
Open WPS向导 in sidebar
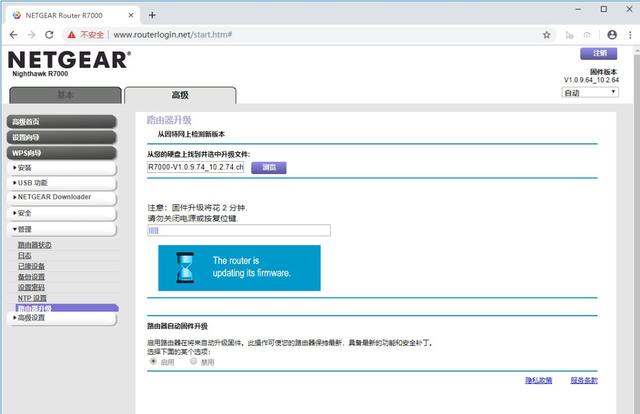pyautogui.click(x=62, y=153)
